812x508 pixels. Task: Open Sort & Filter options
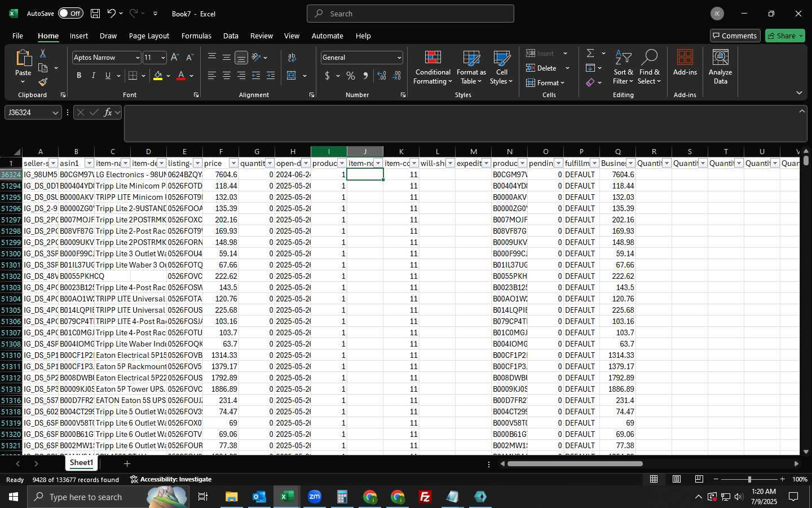(x=623, y=68)
